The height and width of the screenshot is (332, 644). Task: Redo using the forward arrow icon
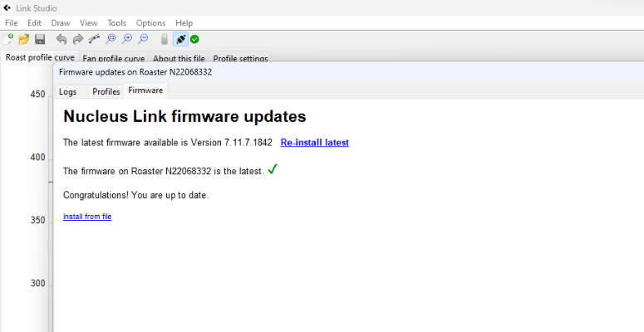pyautogui.click(x=77, y=39)
